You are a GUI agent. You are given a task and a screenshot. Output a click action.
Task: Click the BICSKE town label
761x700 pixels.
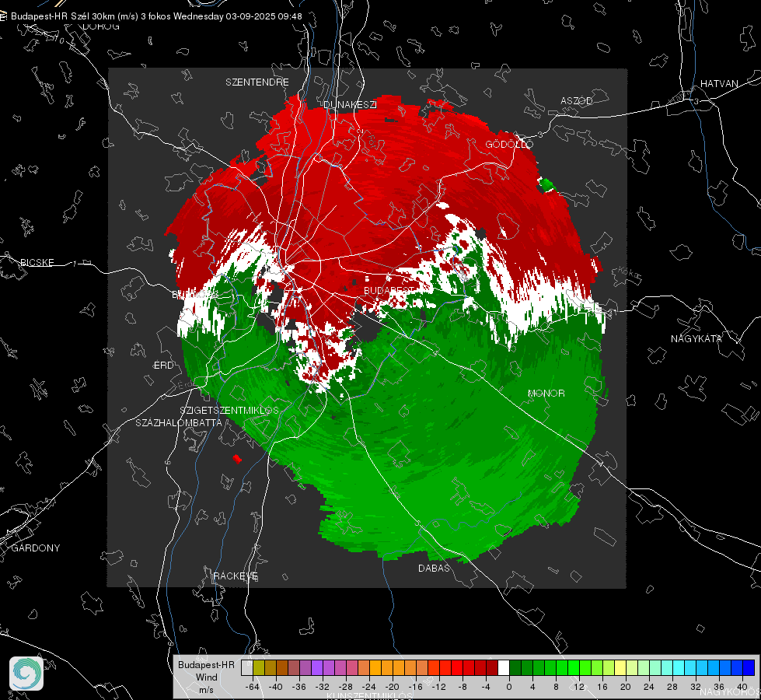37,262
